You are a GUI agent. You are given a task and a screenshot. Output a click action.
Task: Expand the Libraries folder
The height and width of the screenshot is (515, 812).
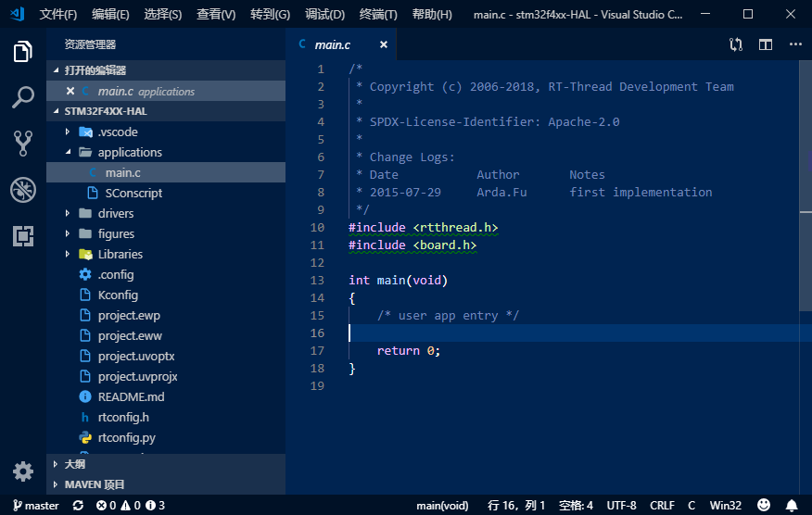pos(166,254)
